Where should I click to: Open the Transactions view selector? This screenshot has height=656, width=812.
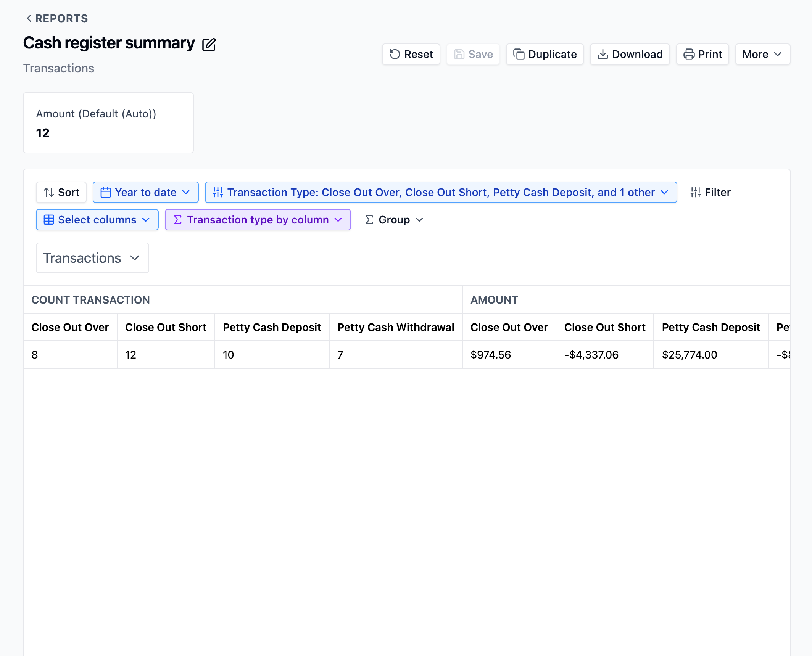pos(92,258)
